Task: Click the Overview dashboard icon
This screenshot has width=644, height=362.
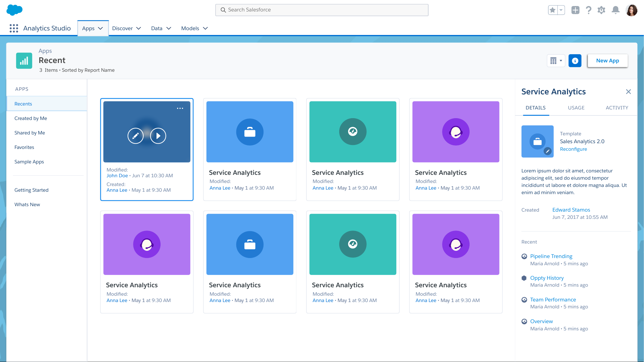Action: [x=524, y=321]
